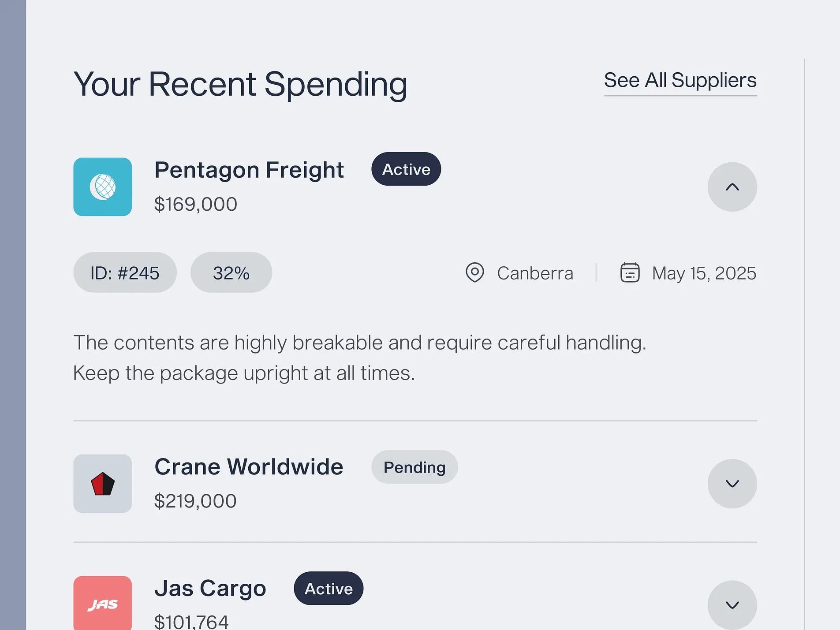840x630 pixels.
Task: Select the ID: #245 tag
Action: pos(125,273)
